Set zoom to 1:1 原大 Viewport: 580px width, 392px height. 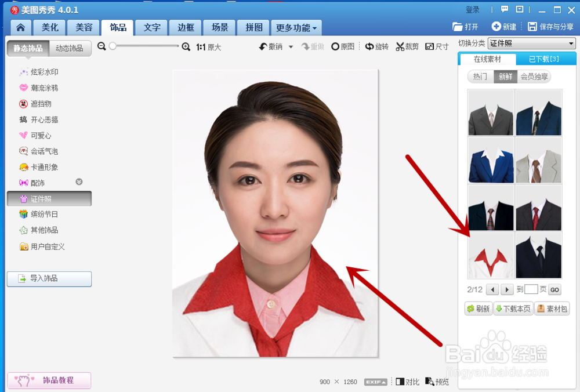coord(209,47)
